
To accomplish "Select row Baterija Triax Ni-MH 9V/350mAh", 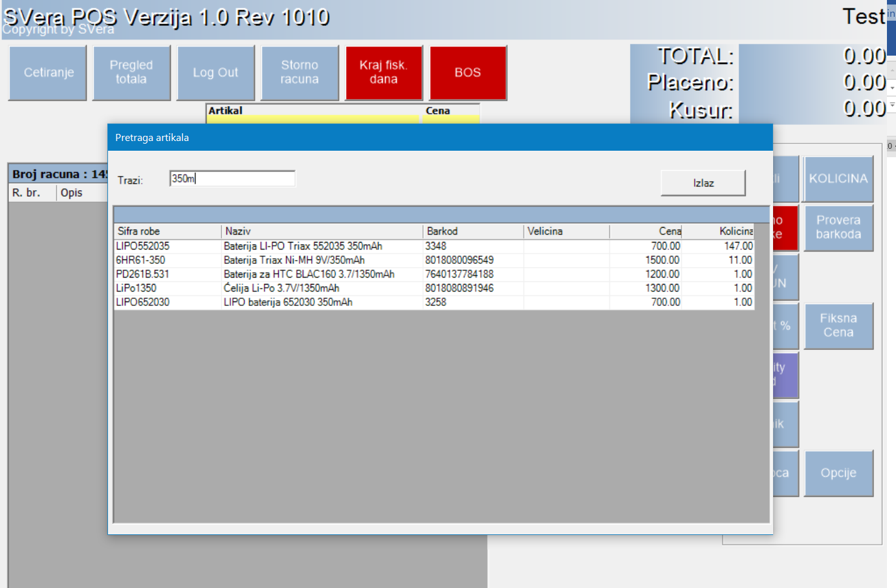I will point(294,260).
